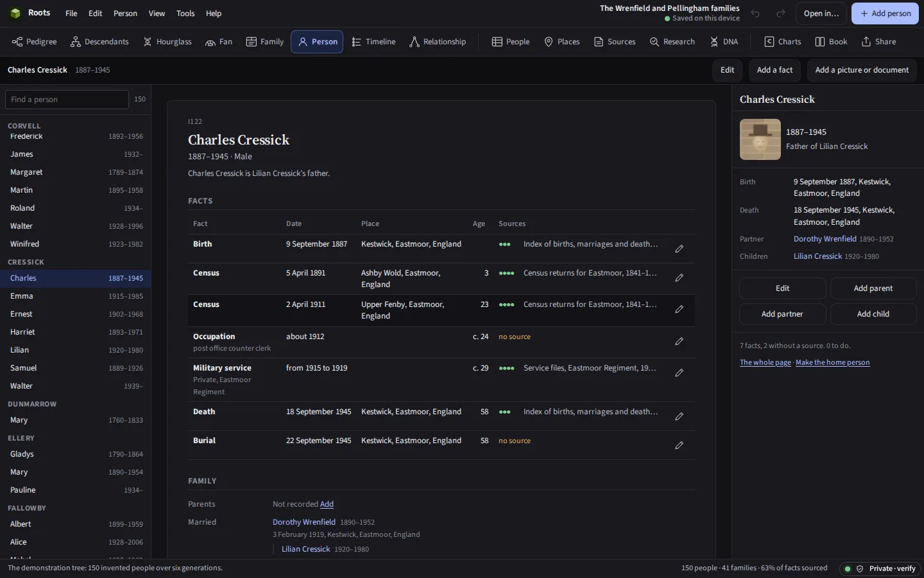Image resolution: width=924 pixels, height=578 pixels.
Task: Open the Hourglass chart view
Action: pyautogui.click(x=167, y=42)
